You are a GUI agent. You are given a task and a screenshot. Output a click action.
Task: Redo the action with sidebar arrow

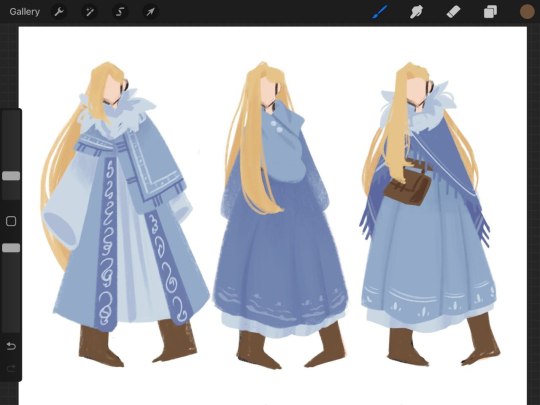11,369
